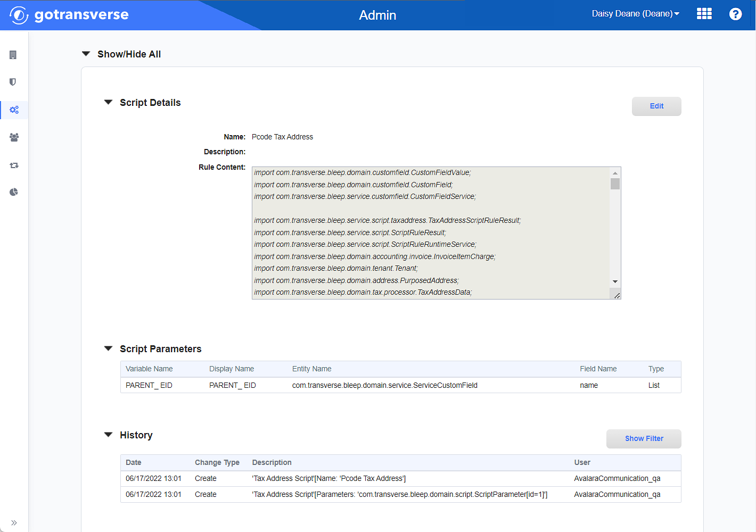Collapse the Script Parameters section
The width and height of the screenshot is (756, 532).
(108, 348)
